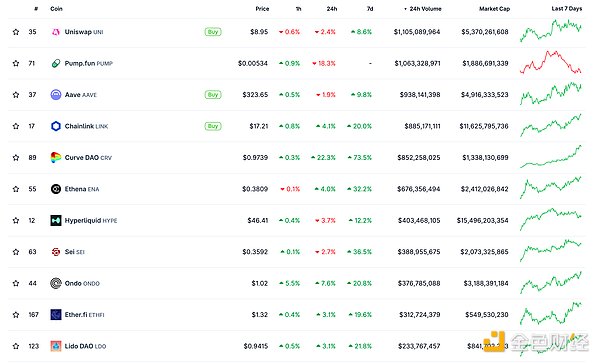The height and width of the screenshot is (363, 600).
Task: Sort by the 7d column header
Action: click(x=370, y=8)
